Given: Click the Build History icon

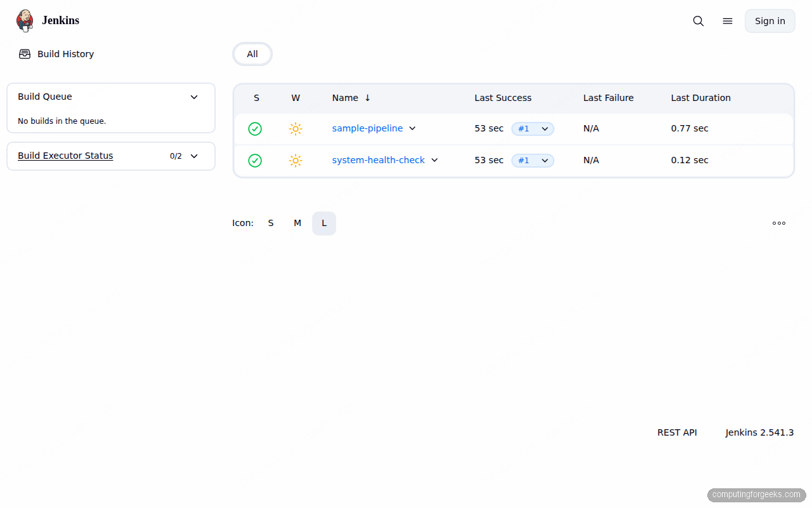Looking at the screenshot, I should [x=24, y=54].
